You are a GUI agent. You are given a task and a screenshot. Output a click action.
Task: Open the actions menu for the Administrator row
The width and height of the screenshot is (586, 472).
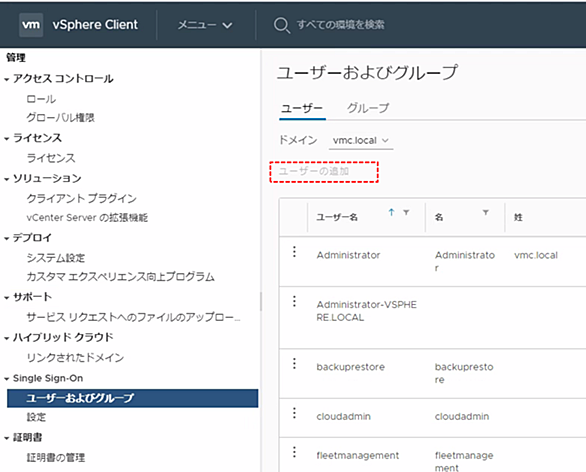click(294, 252)
